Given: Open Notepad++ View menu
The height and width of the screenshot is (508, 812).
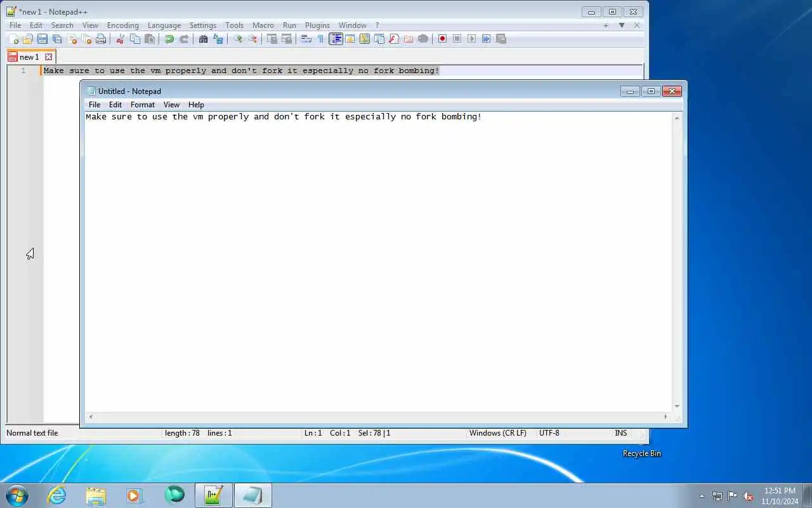Looking at the screenshot, I should point(90,25).
